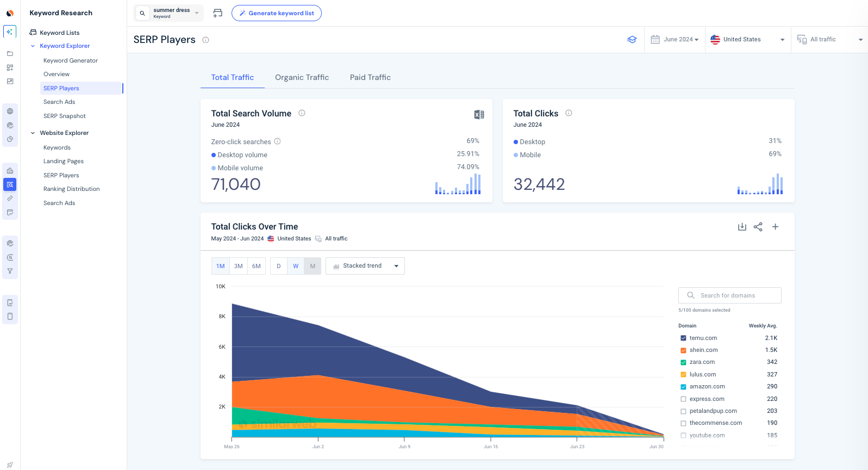The image size is (868, 470).
Task: Click the compare keywords icon in top bar
Action: [217, 13]
